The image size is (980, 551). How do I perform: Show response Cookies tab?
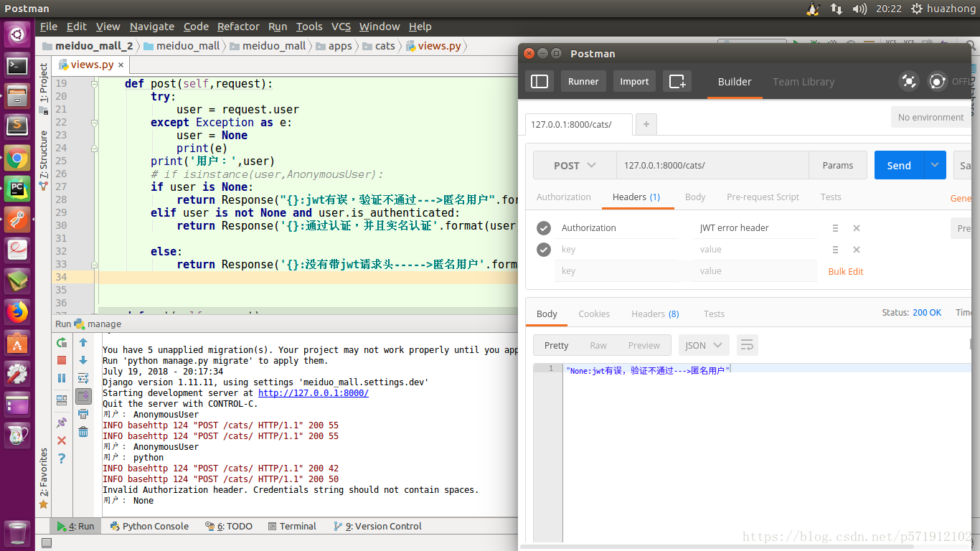tap(594, 314)
